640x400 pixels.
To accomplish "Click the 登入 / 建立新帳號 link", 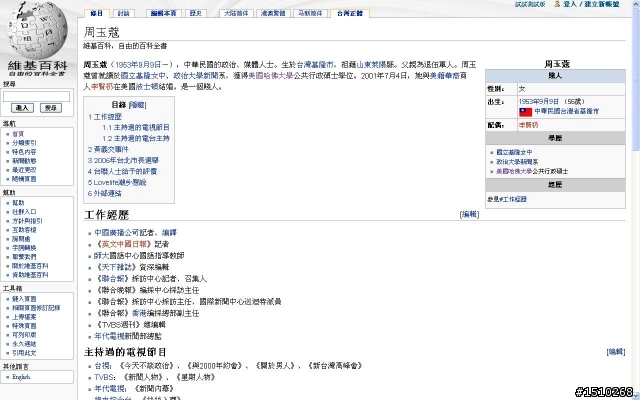I will pos(591,4).
